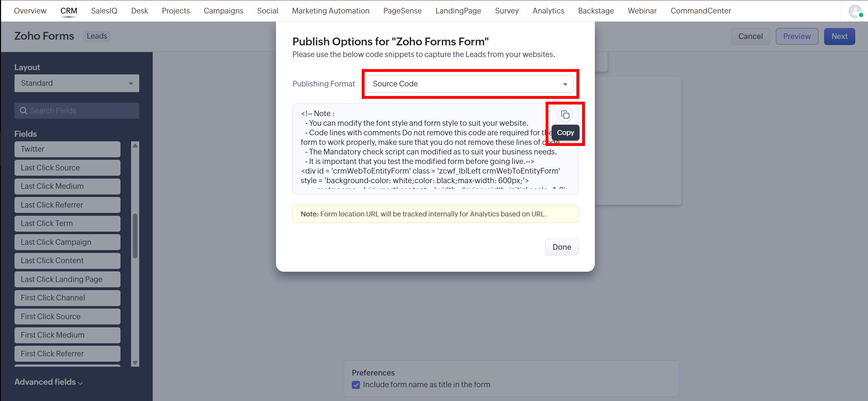Select the Twitter field

(x=67, y=149)
